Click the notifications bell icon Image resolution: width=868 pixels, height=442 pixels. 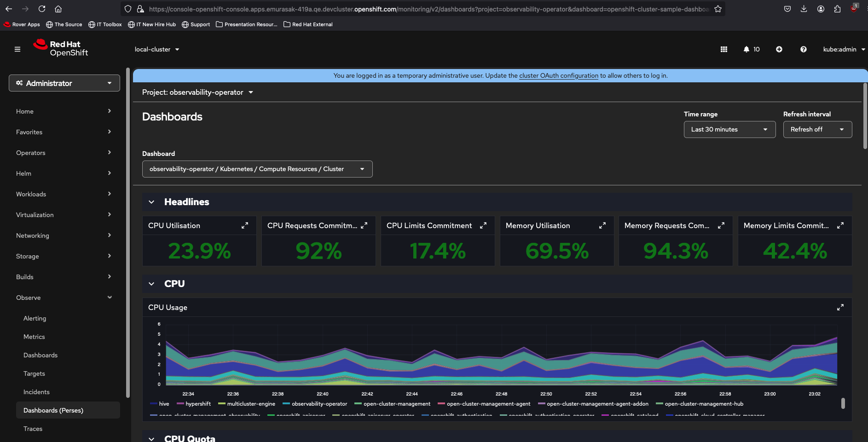pos(746,49)
